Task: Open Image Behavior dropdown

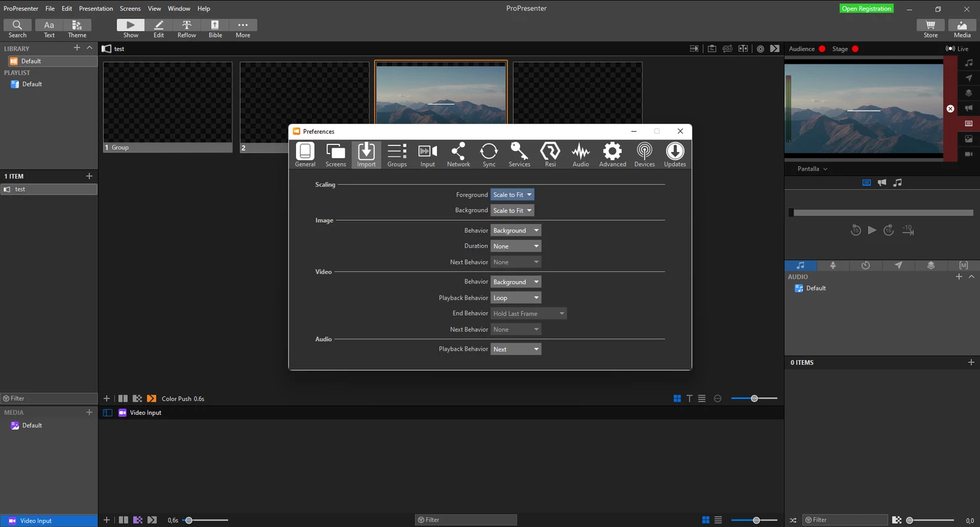Action: (516, 231)
